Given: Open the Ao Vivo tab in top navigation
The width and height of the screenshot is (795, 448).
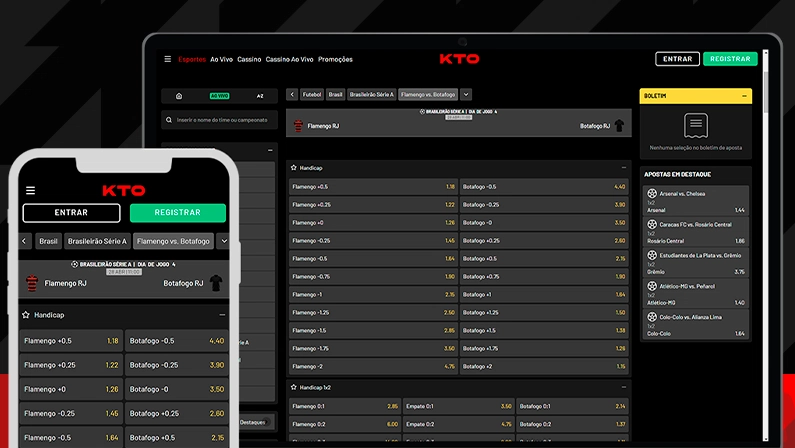Looking at the screenshot, I should (221, 59).
